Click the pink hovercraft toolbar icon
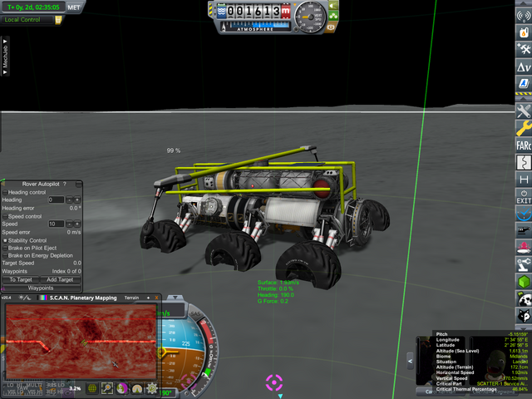This screenshot has height=399, width=532. tap(524, 248)
